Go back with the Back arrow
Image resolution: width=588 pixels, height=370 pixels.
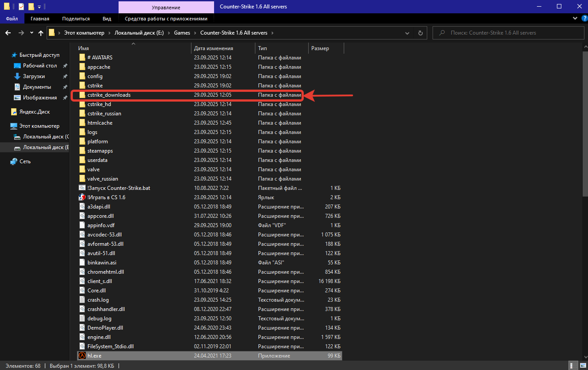point(8,33)
